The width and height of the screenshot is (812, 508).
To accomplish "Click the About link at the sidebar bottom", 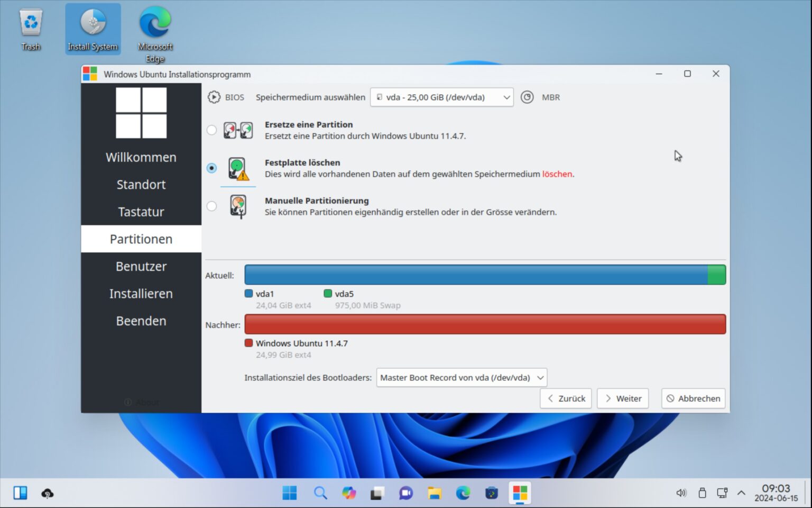I will pyautogui.click(x=141, y=402).
